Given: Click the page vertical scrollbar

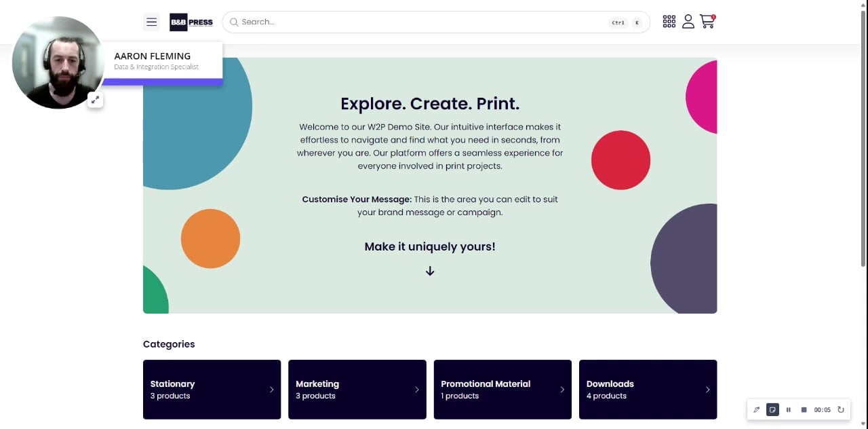Looking at the screenshot, I should click(x=863, y=136).
